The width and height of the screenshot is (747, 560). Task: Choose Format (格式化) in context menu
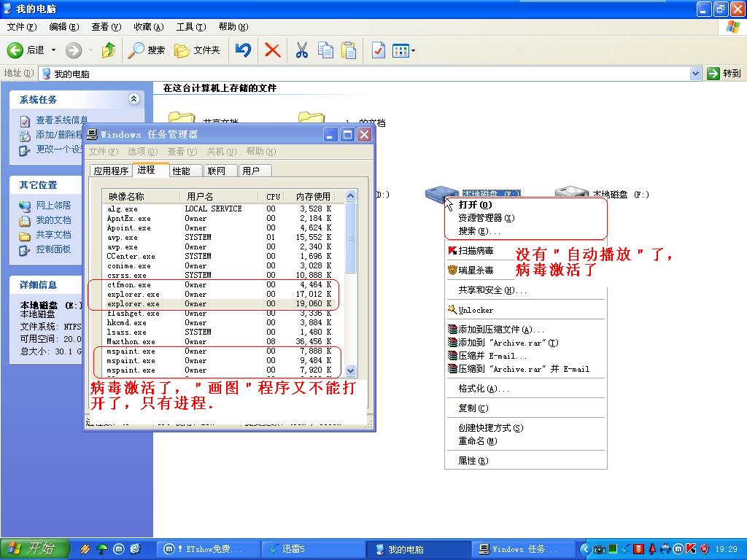coord(525,389)
